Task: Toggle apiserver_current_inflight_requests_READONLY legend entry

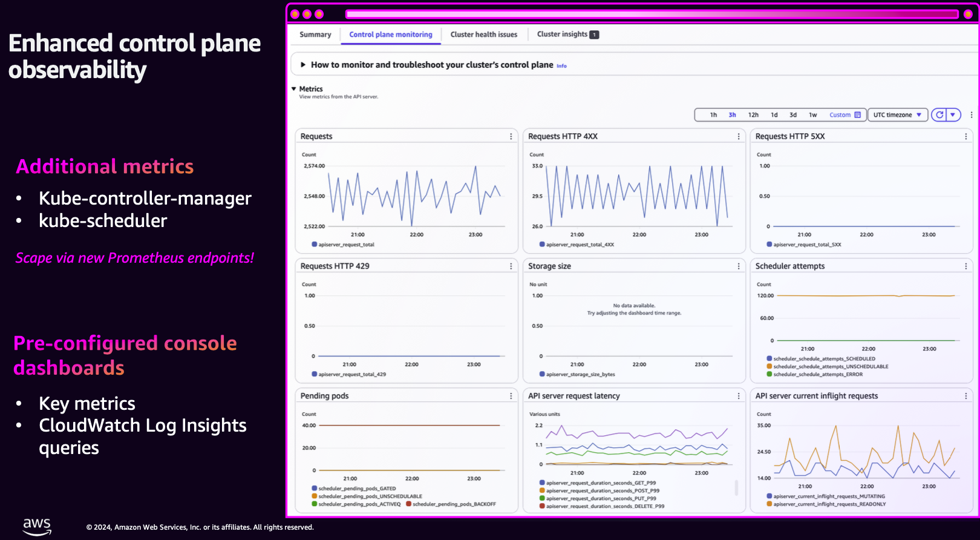Action: point(826,504)
